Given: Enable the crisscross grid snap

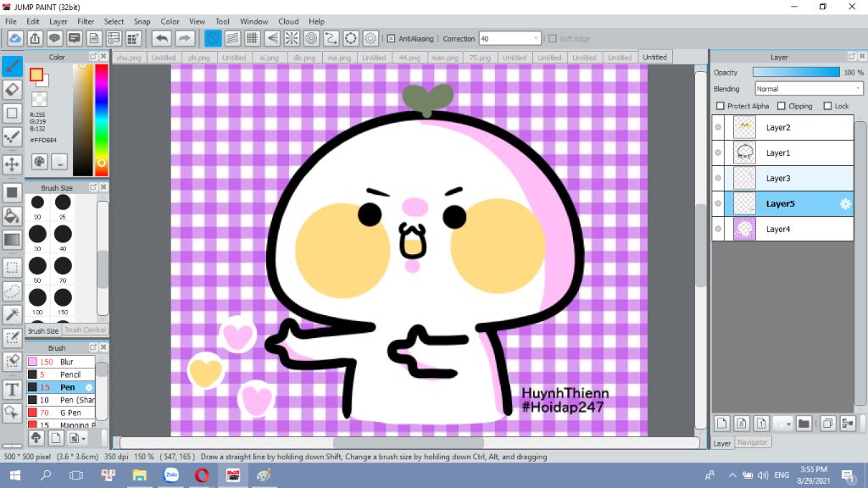Looking at the screenshot, I should click(x=253, y=38).
